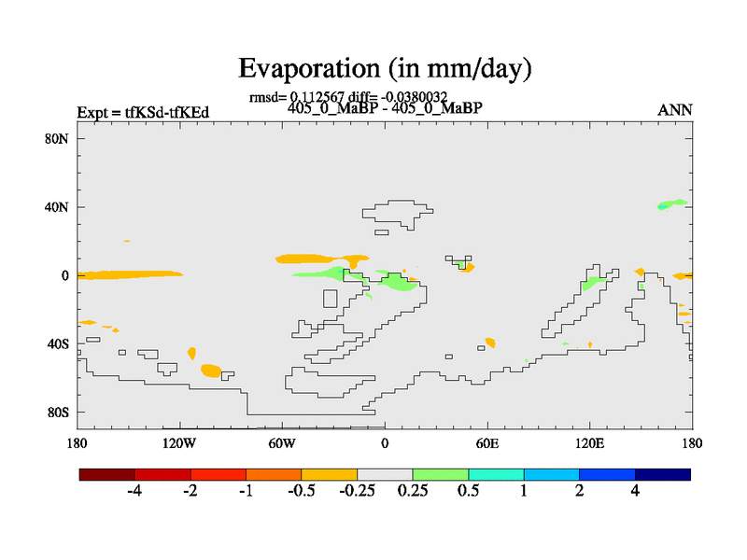Select the ANN season label
Screen dimensions: 747x560
point(675,110)
